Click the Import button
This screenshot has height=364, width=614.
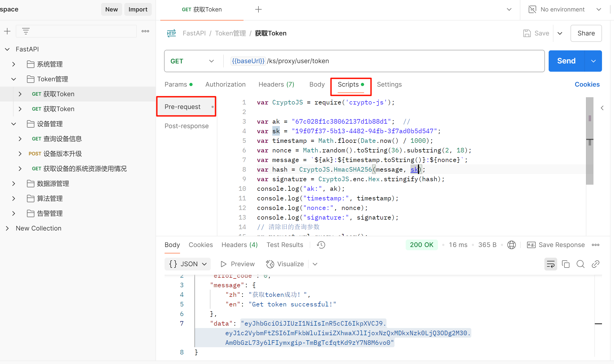tap(138, 10)
